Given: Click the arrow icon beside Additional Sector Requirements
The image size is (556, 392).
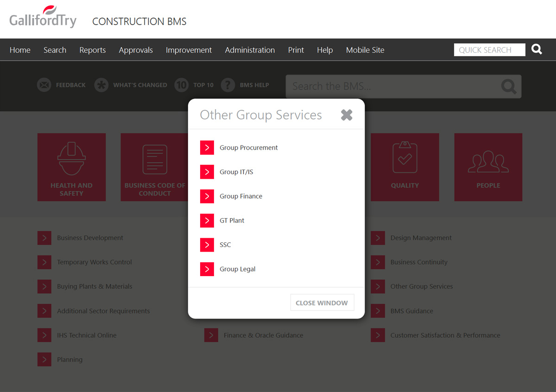Looking at the screenshot, I should click(x=44, y=311).
